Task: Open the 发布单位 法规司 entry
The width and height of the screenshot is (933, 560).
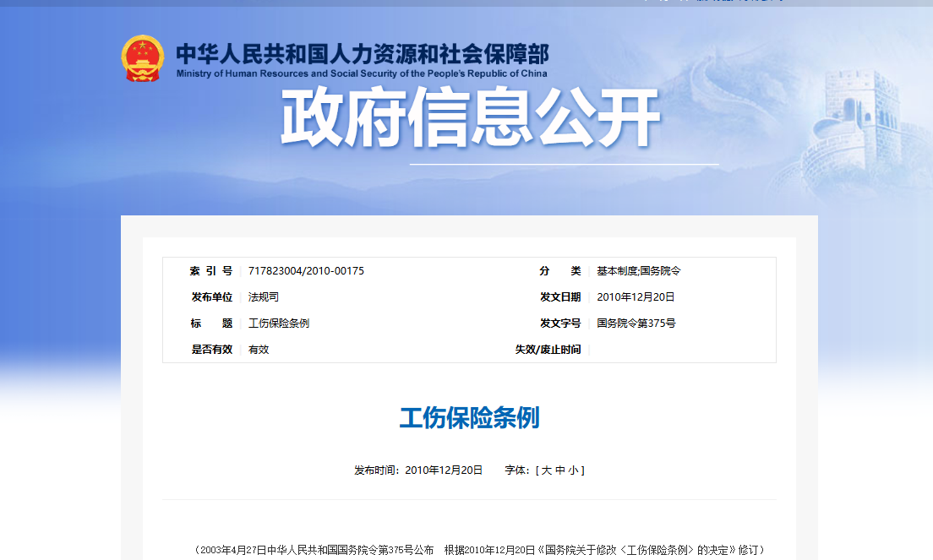Action: coord(262,296)
